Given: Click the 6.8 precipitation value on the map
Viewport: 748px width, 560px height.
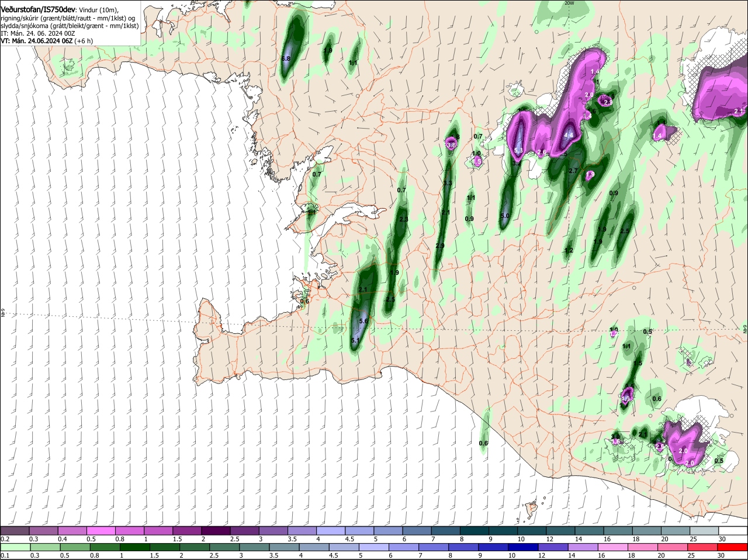Looking at the screenshot, I should point(286,59).
